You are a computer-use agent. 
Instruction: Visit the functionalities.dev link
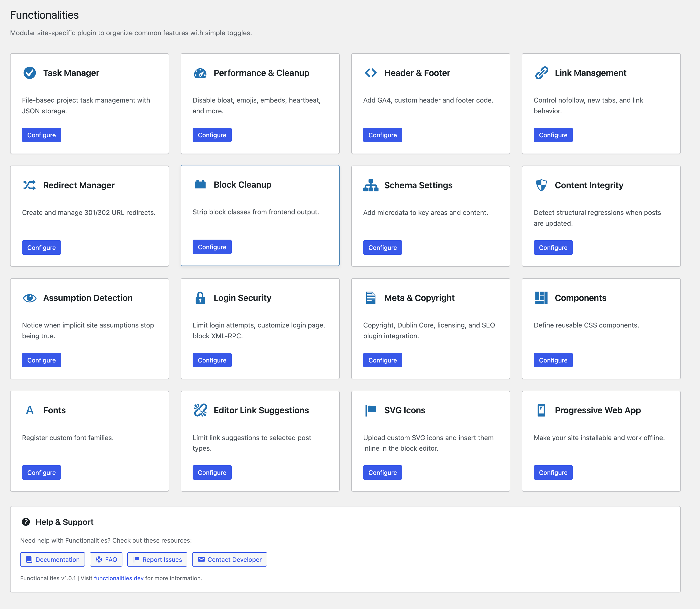click(119, 578)
